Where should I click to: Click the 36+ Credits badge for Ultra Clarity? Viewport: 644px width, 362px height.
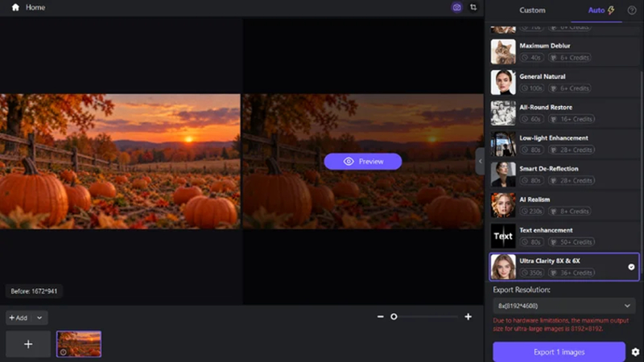pyautogui.click(x=572, y=273)
